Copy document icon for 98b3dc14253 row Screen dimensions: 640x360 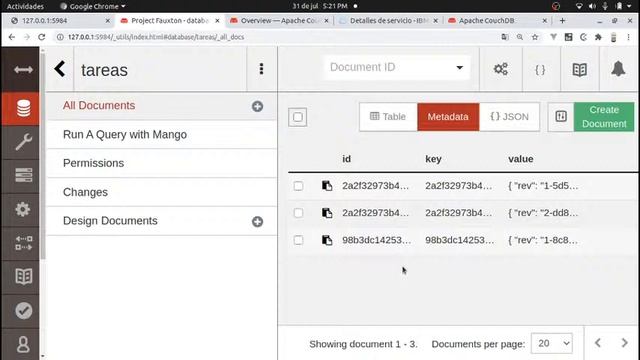327,240
